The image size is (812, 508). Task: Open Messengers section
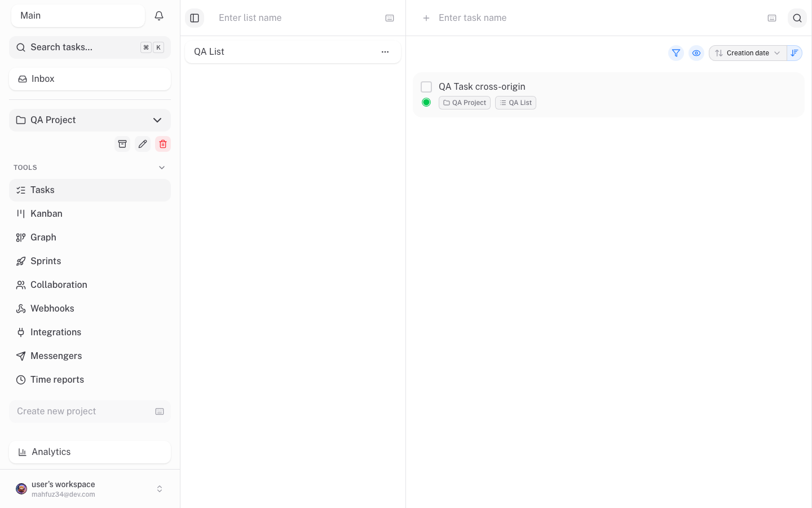coord(90,356)
